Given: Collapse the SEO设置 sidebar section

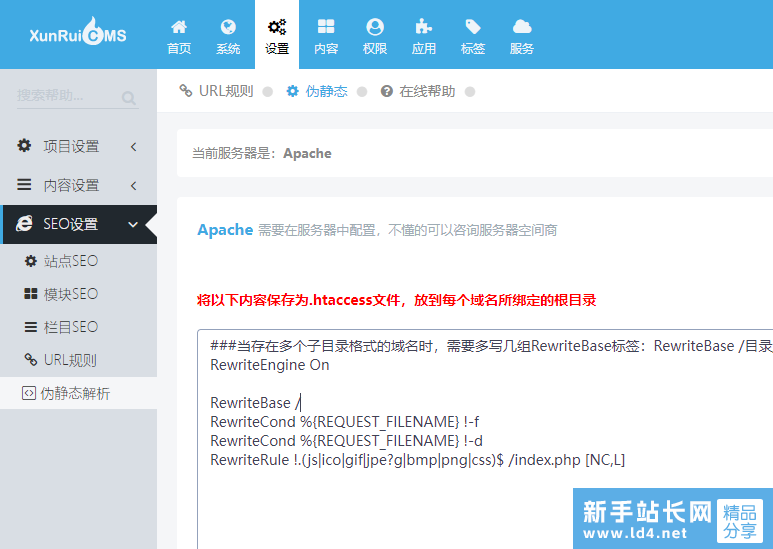Looking at the screenshot, I should pyautogui.click(x=78, y=225).
